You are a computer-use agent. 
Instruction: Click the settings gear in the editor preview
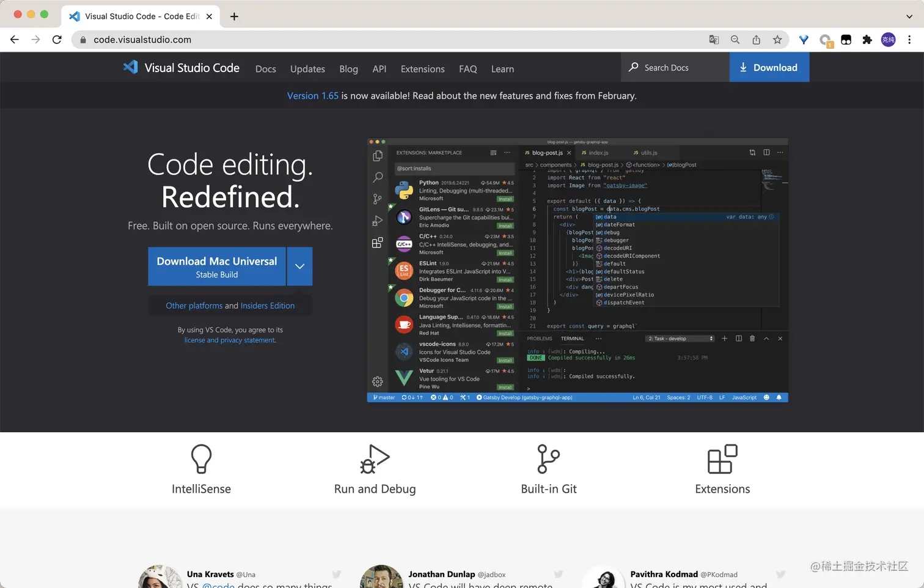[378, 381]
